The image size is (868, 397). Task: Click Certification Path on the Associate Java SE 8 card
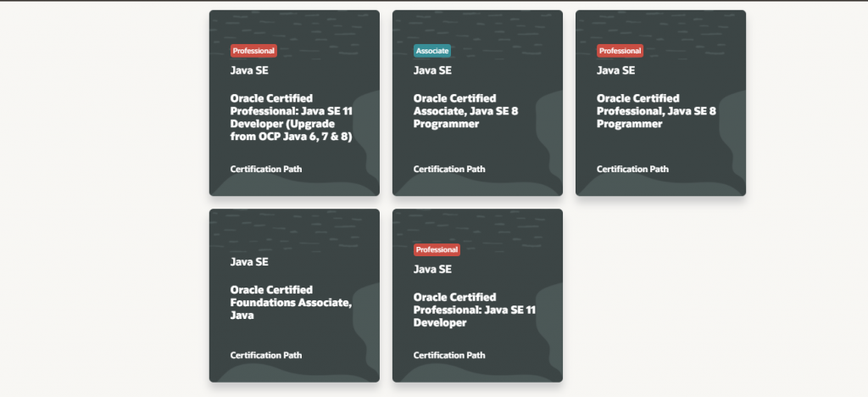(x=448, y=169)
